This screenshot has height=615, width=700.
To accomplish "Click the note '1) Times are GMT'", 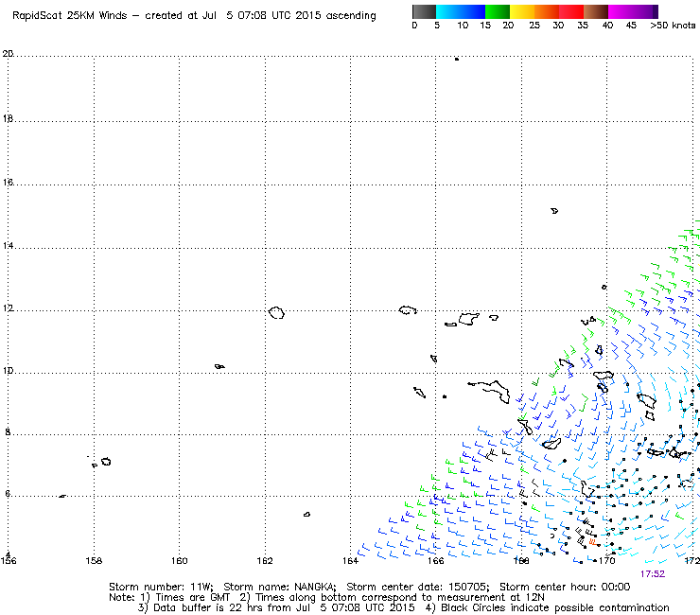I will click(x=185, y=598).
